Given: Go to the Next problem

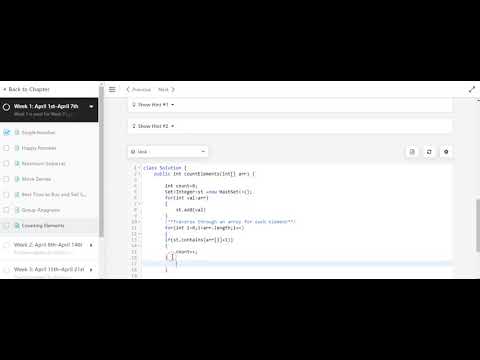Looking at the screenshot, I should pyautogui.click(x=163, y=89).
